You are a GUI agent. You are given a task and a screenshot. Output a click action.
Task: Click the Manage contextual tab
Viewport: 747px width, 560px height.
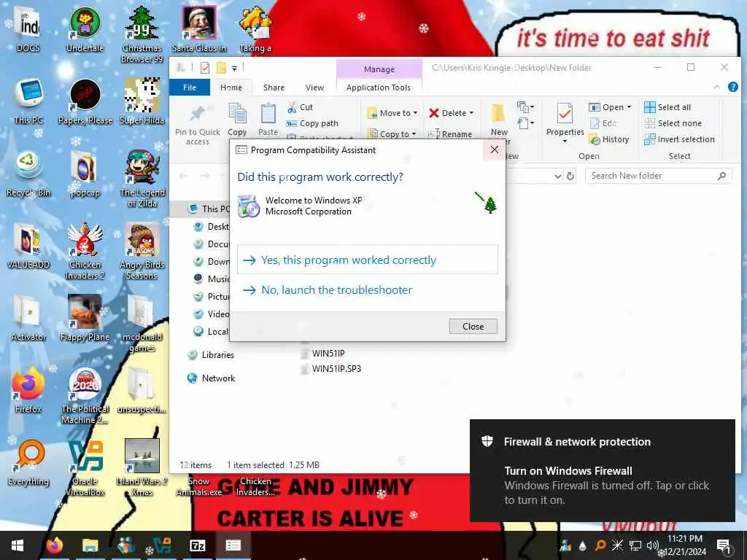tap(379, 69)
